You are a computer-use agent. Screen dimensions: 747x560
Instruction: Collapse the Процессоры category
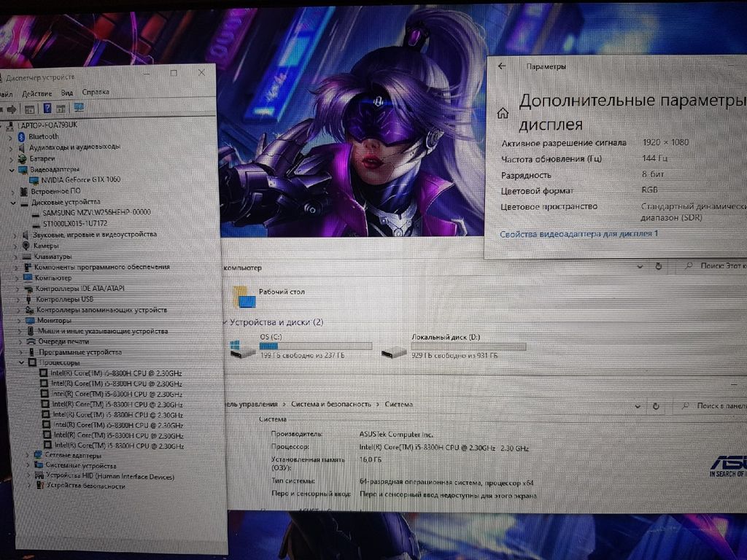(x=21, y=362)
